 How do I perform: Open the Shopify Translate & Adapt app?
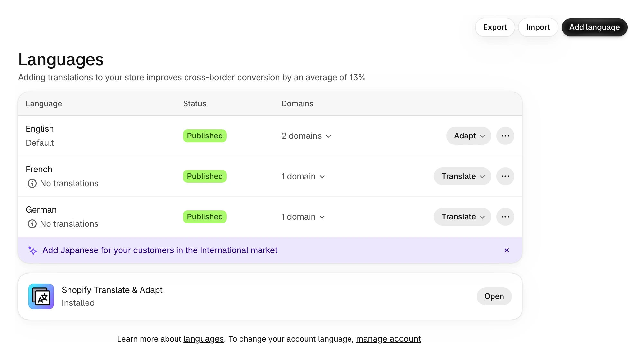click(x=494, y=296)
